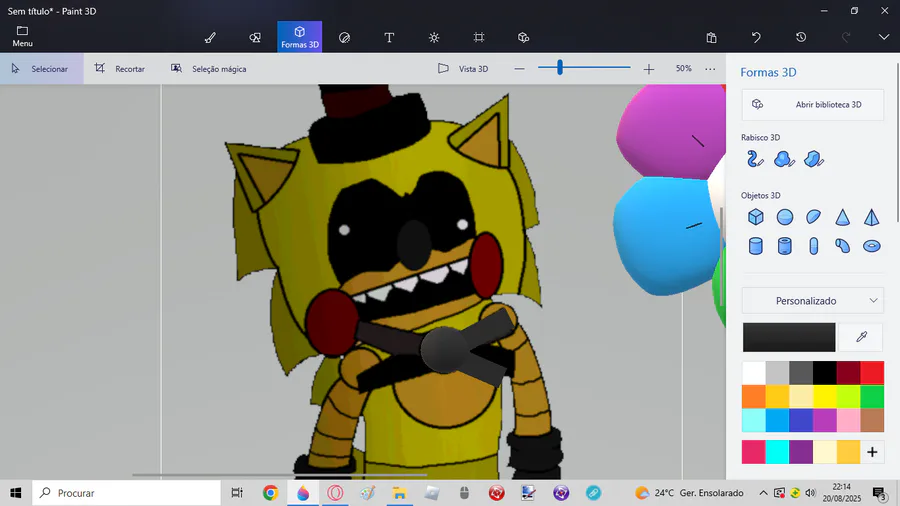Open the more options ellipsis
This screenshot has height=506, width=900.
pyautogui.click(x=711, y=69)
